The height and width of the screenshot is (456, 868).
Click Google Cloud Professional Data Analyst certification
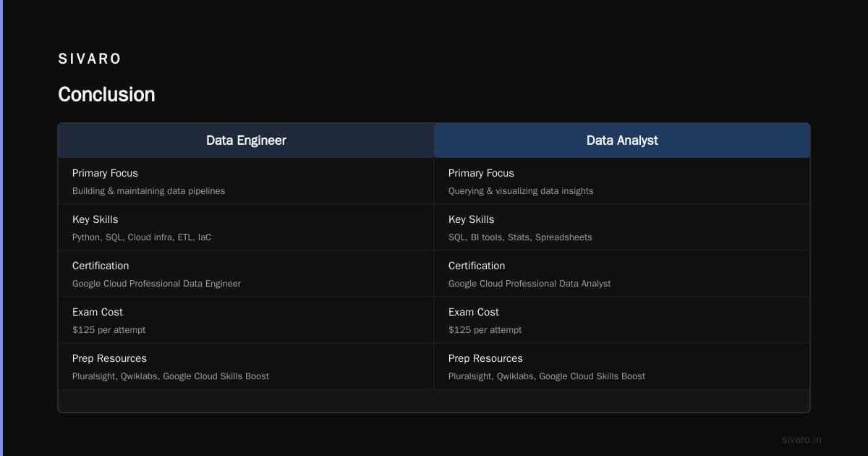coord(529,284)
